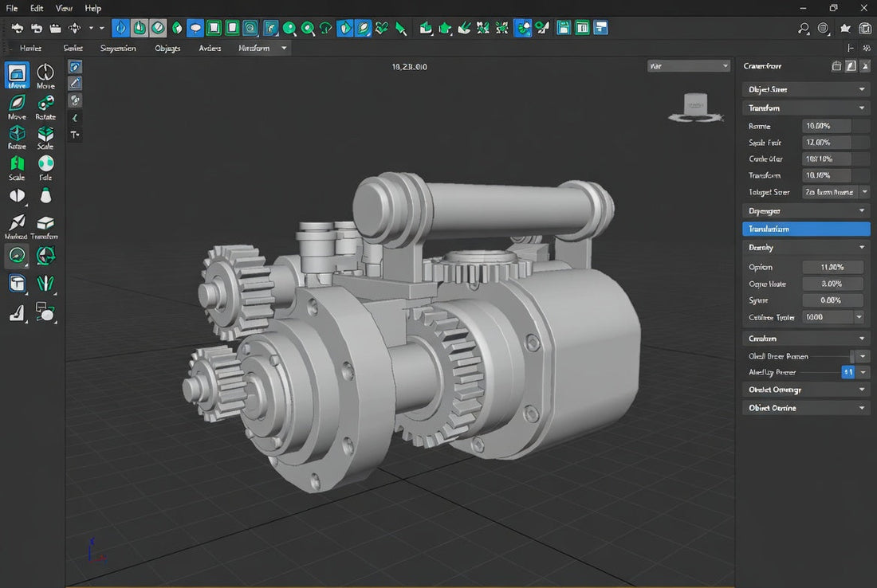Click the Density section header

point(805,247)
